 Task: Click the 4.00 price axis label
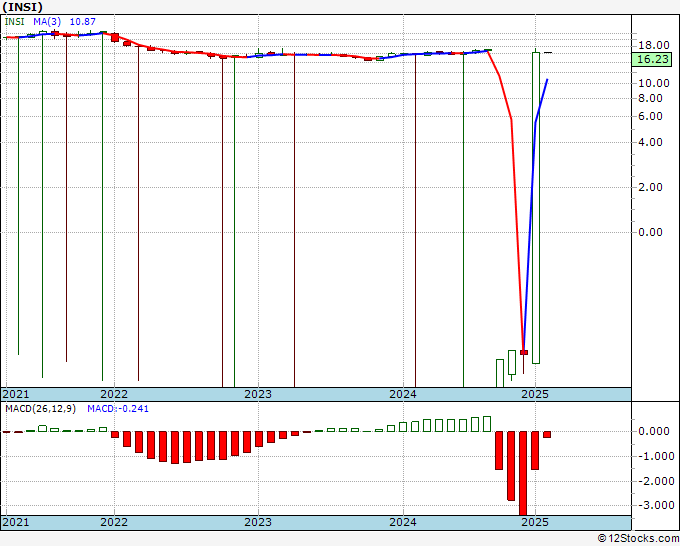(650, 142)
